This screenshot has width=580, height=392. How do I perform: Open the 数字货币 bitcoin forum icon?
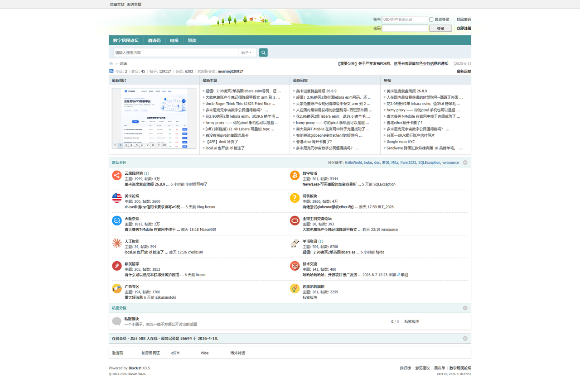(295, 175)
